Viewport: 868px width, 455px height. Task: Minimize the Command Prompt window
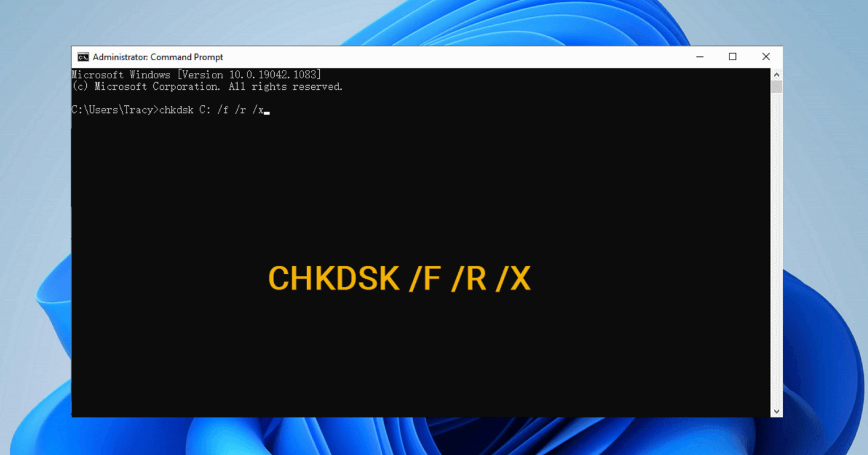(x=700, y=57)
